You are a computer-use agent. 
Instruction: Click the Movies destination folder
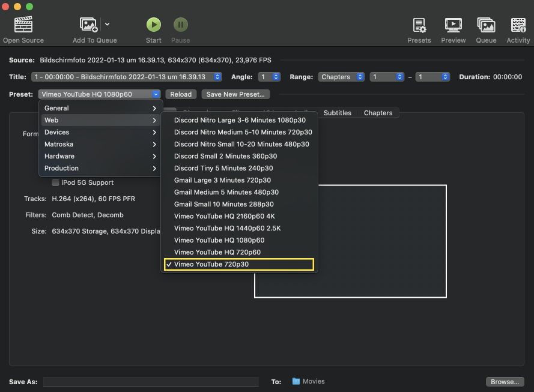[309, 381]
